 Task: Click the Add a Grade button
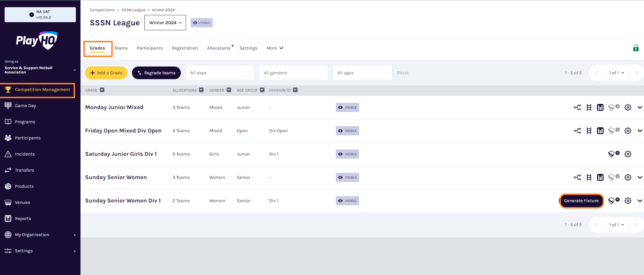click(x=106, y=73)
